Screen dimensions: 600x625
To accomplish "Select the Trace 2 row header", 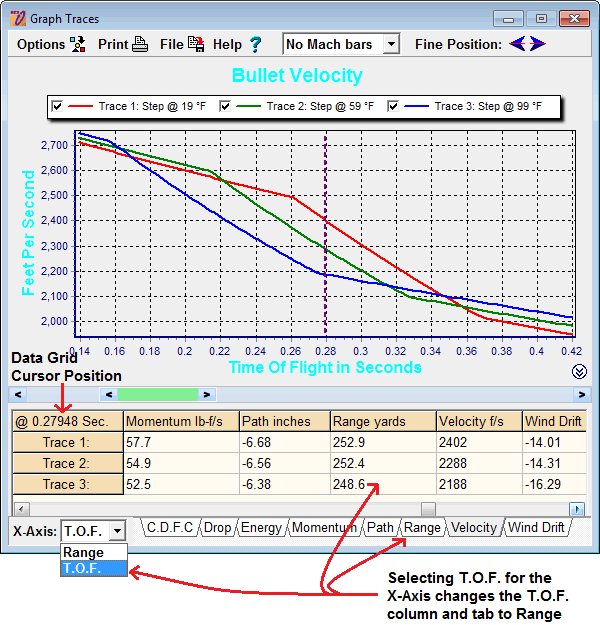I will [67, 463].
